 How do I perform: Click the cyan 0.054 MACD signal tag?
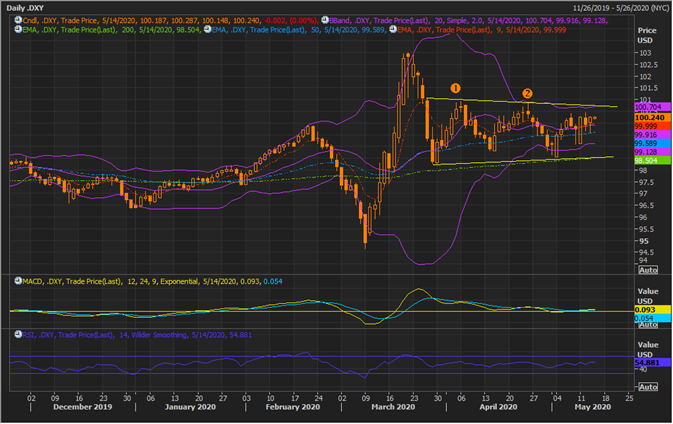(652, 318)
